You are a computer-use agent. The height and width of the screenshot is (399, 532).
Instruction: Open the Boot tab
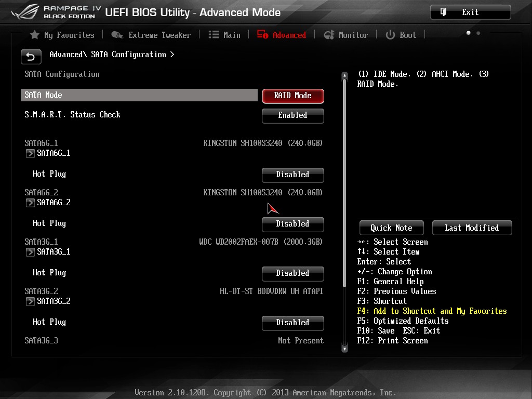[x=401, y=35]
